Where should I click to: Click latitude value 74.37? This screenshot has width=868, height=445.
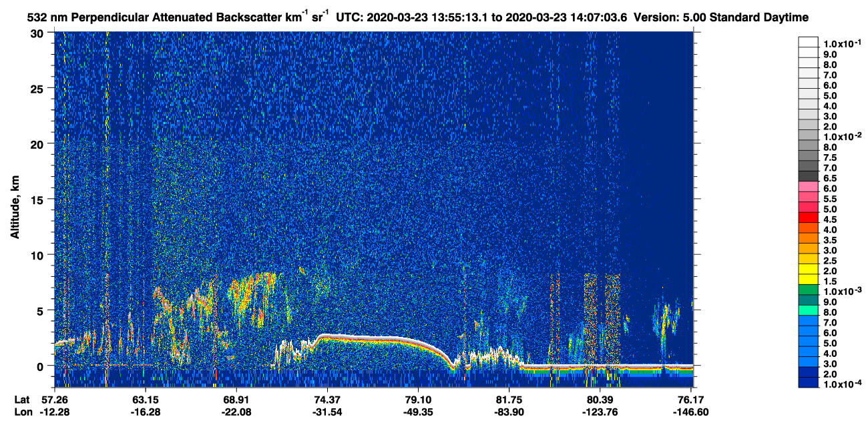click(327, 400)
